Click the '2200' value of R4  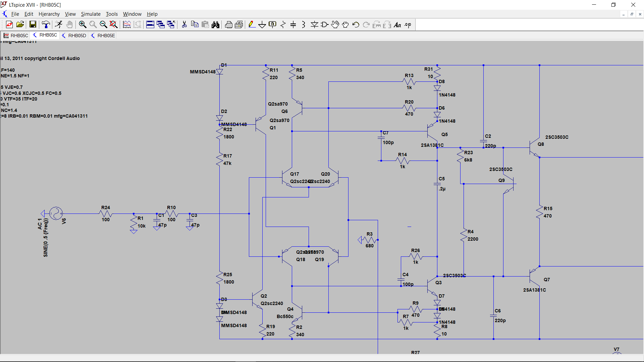pyautogui.click(x=473, y=239)
